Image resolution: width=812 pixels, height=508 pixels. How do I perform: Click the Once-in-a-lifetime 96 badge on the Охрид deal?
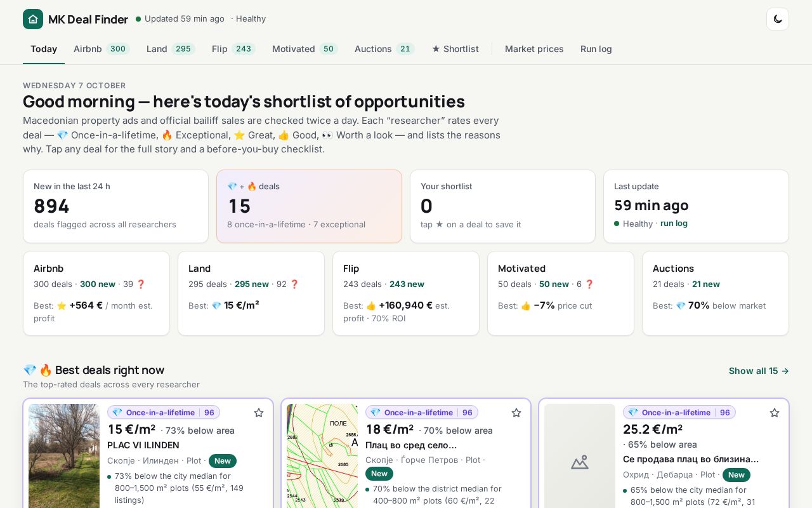(x=679, y=413)
